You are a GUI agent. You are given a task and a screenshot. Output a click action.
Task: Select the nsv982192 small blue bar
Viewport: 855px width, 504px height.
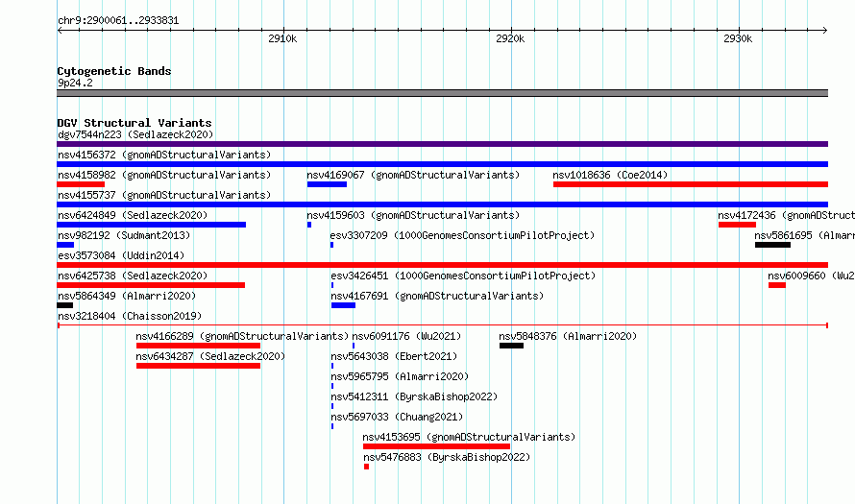coord(65,245)
